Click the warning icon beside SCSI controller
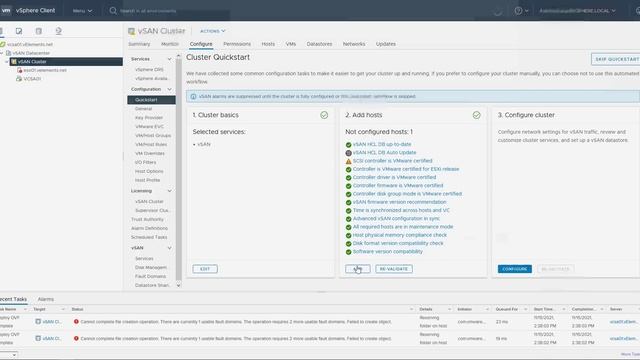 (x=348, y=161)
